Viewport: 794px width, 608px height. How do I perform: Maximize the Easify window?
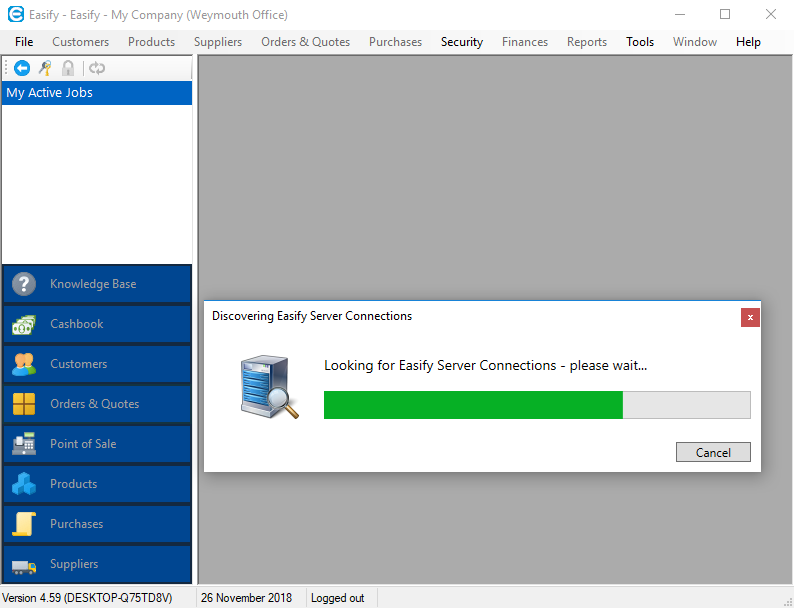(x=725, y=14)
